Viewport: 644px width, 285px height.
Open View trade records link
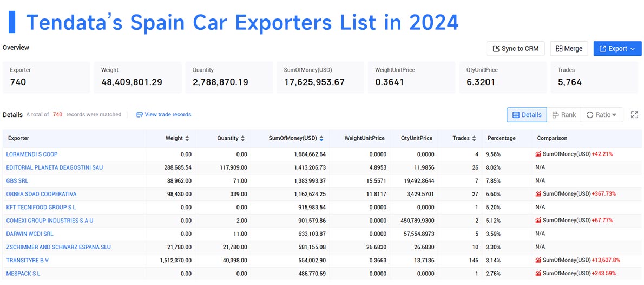pos(163,115)
